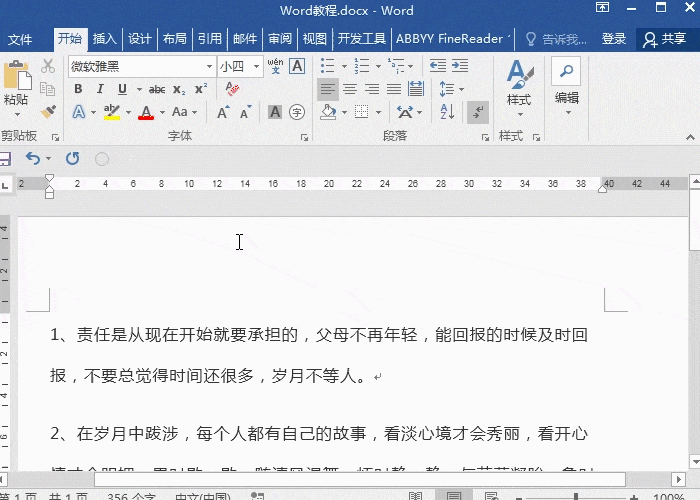This screenshot has height=500, width=700.
Task: Center paragraph text
Action: pyautogui.click(x=350, y=89)
